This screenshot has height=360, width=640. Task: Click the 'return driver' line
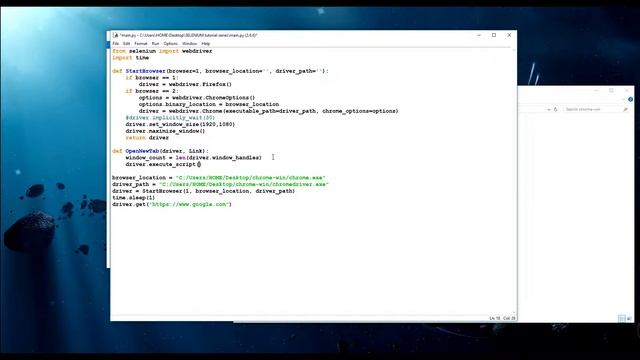click(147, 138)
